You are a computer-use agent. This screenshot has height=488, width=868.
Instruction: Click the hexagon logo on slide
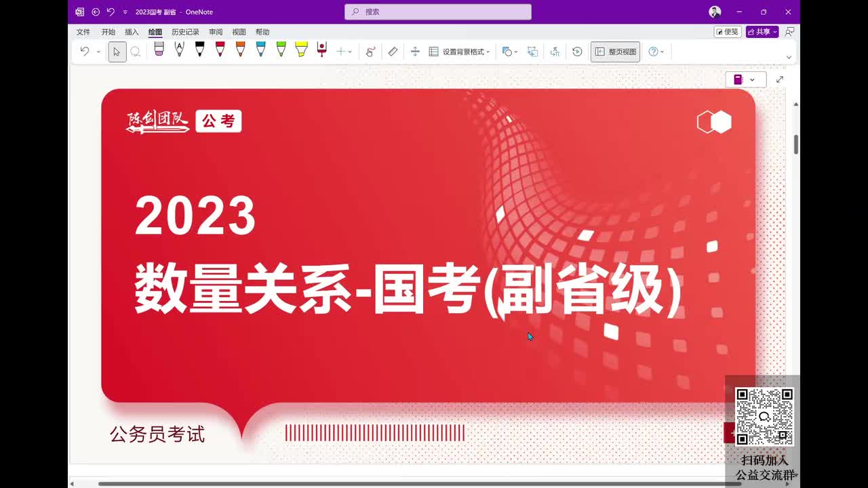[x=715, y=122]
